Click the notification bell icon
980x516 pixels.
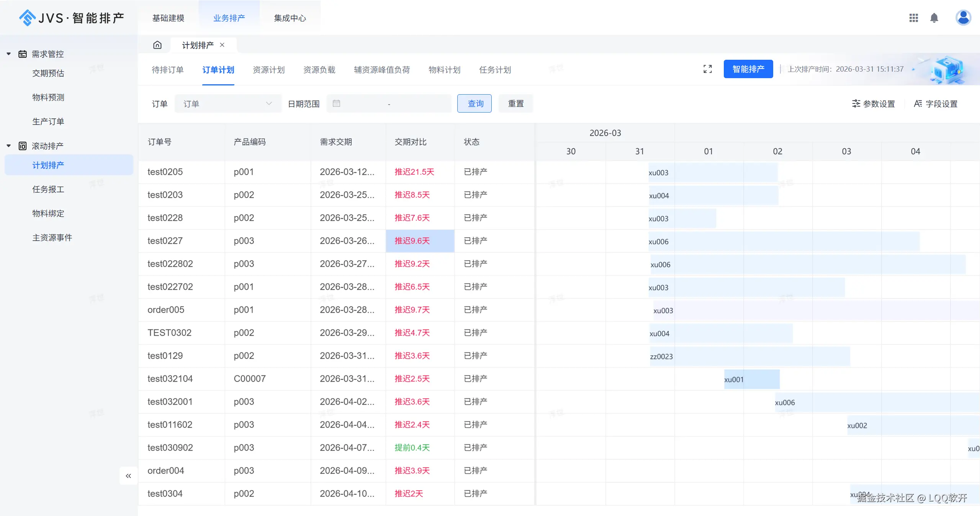point(934,18)
